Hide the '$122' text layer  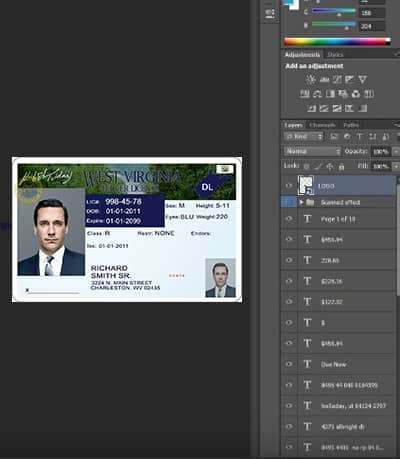pos(289,302)
